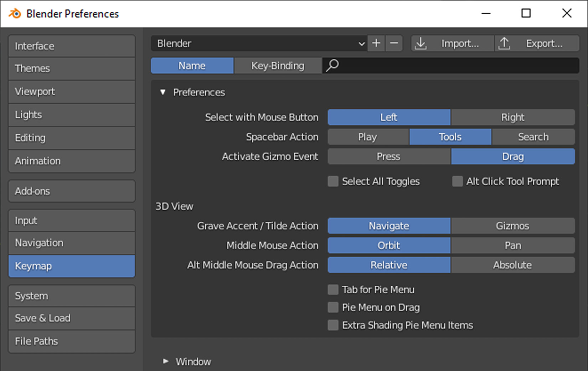Select the Keymap section
Image resolution: width=588 pixels, height=371 pixels.
pyautogui.click(x=72, y=266)
